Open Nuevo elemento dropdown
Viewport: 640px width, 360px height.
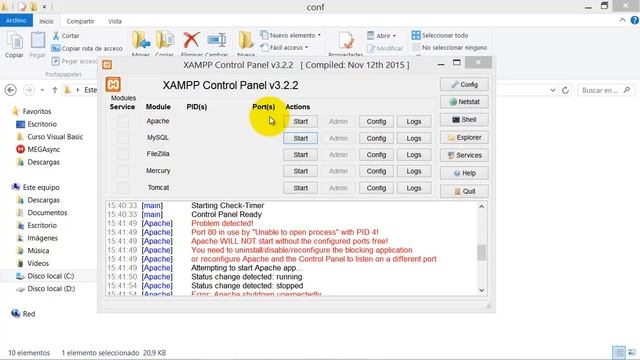point(291,36)
